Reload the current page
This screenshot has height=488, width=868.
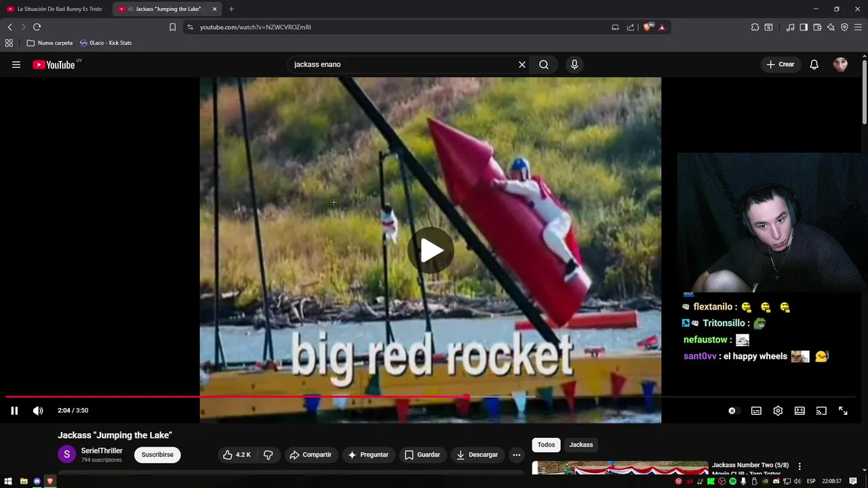(37, 27)
